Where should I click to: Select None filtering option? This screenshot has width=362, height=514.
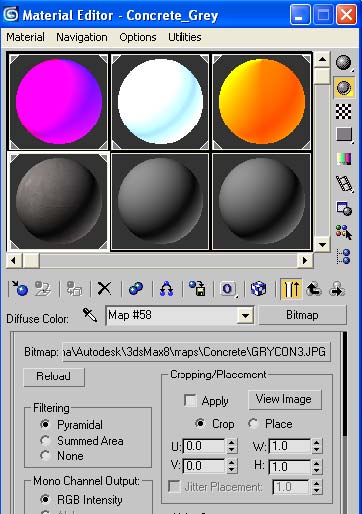[45, 455]
